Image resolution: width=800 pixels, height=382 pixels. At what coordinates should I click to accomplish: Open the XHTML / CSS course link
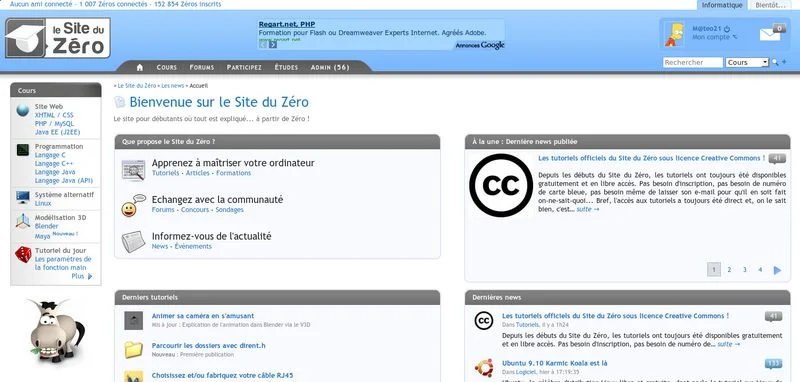click(x=54, y=115)
